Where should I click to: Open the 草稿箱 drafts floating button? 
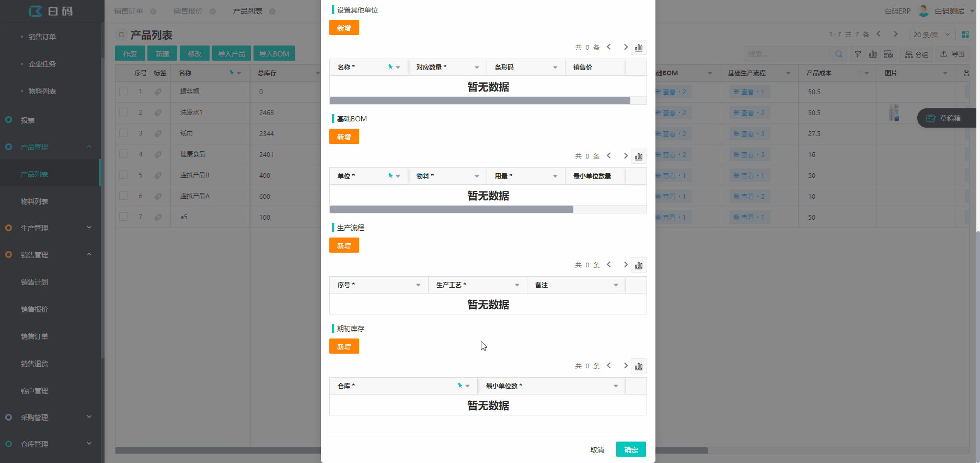click(x=944, y=118)
